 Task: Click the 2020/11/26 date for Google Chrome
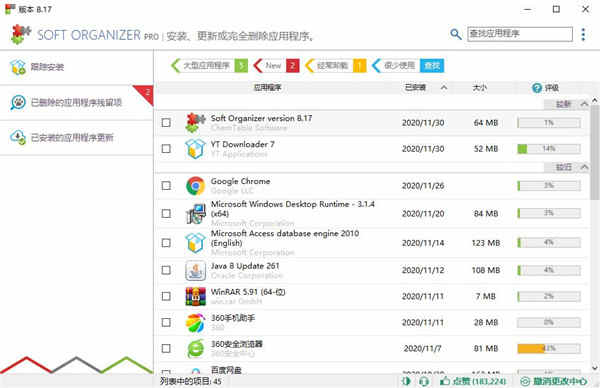pos(423,186)
